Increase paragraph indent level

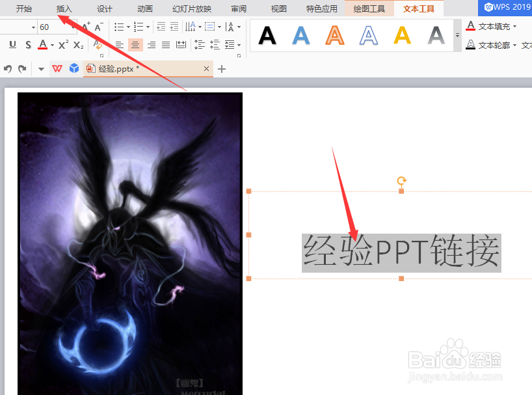174,27
